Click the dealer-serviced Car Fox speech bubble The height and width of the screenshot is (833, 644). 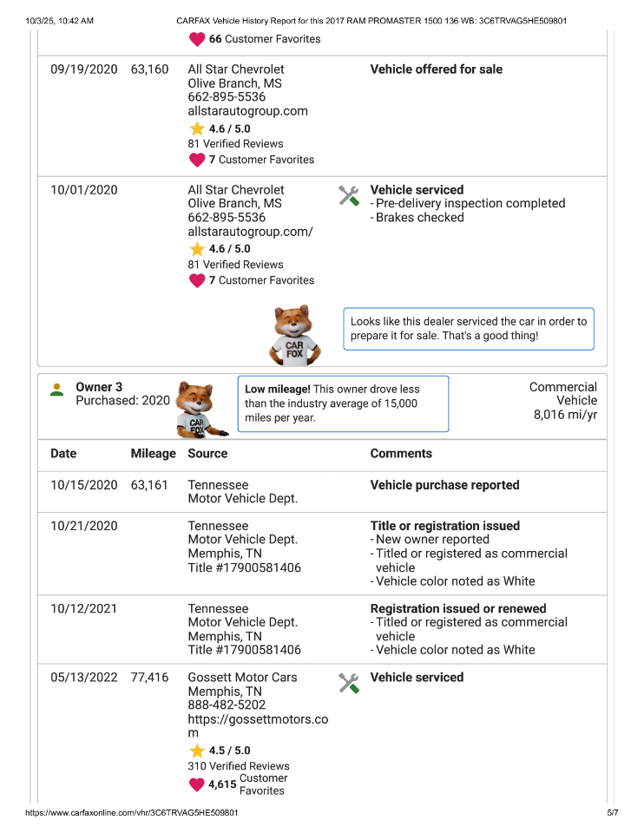469,328
